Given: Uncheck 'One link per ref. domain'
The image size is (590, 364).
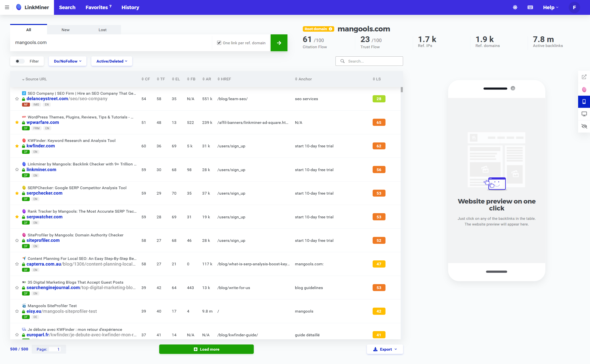Looking at the screenshot, I should tap(219, 43).
